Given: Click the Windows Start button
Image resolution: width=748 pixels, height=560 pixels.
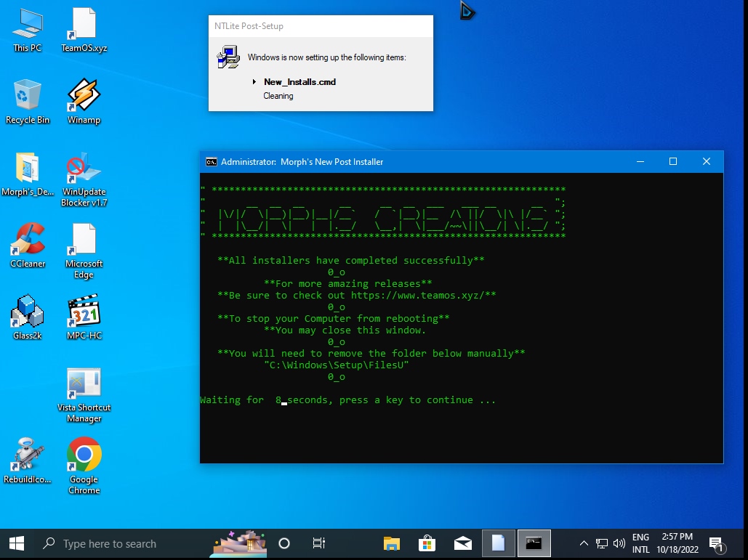Looking at the screenshot, I should [17, 543].
